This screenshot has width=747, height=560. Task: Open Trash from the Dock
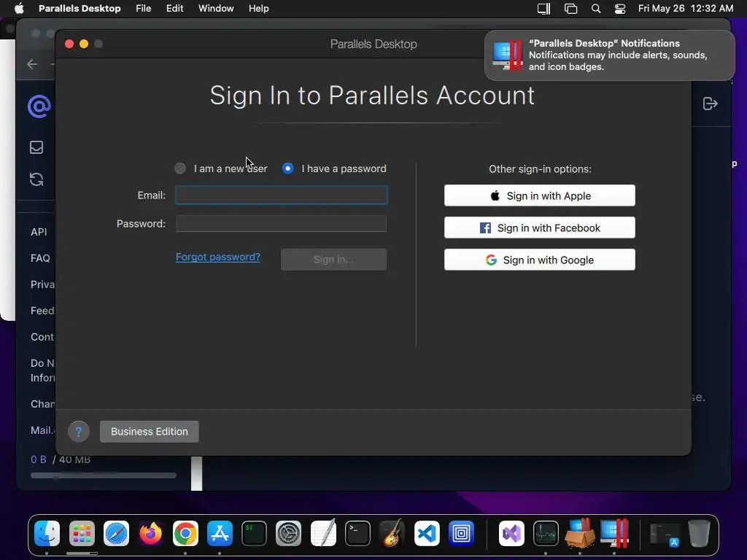(699, 533)
